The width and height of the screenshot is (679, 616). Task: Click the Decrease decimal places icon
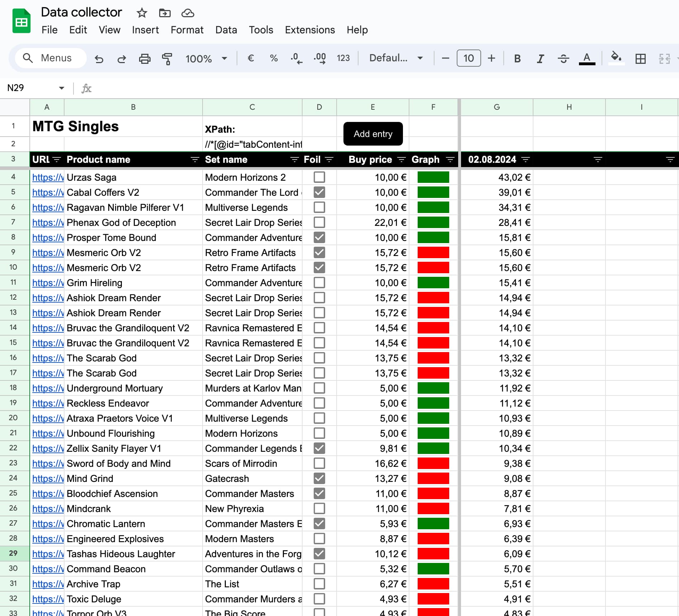coord(296,58)
